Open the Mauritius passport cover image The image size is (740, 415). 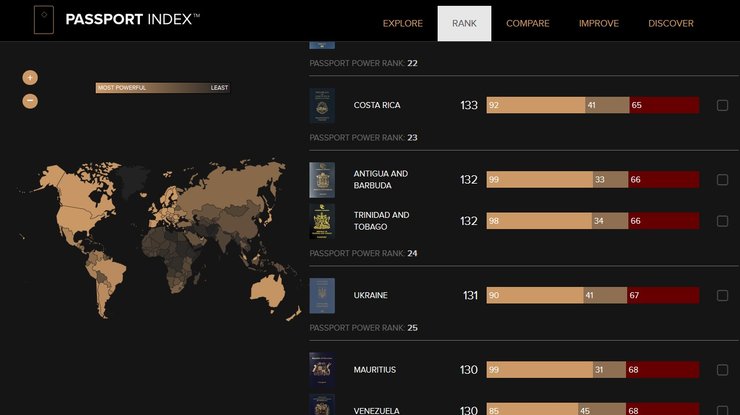pyautogui.click(x=322, y=370)
